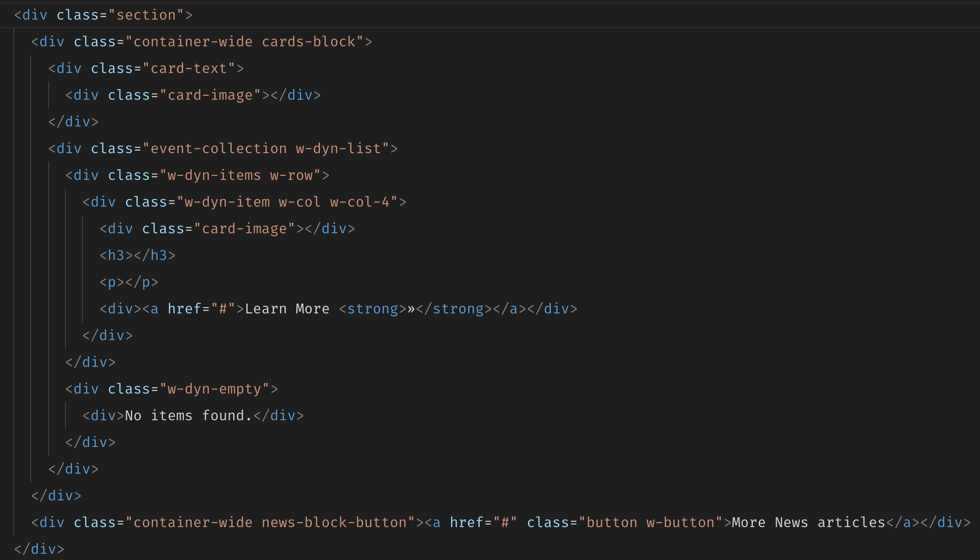Screen dimensions: 980x560
Task: Click the "w-row" class name
Action: tap(295, 175)
